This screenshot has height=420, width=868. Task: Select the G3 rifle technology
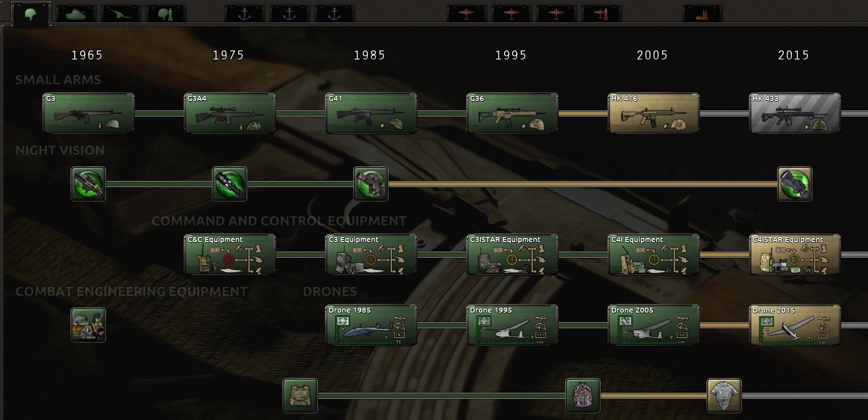[88, 113]
